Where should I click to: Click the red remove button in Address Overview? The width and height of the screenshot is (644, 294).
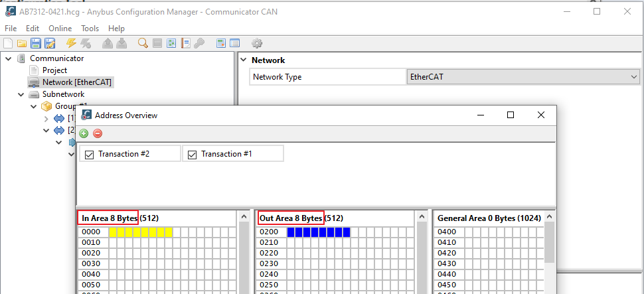[98, 133]
